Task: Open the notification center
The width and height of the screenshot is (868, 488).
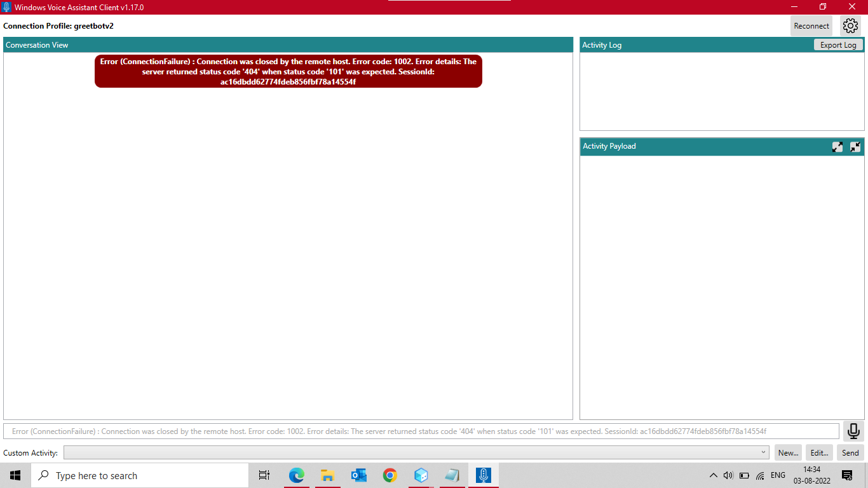Action: click(847, 475)
